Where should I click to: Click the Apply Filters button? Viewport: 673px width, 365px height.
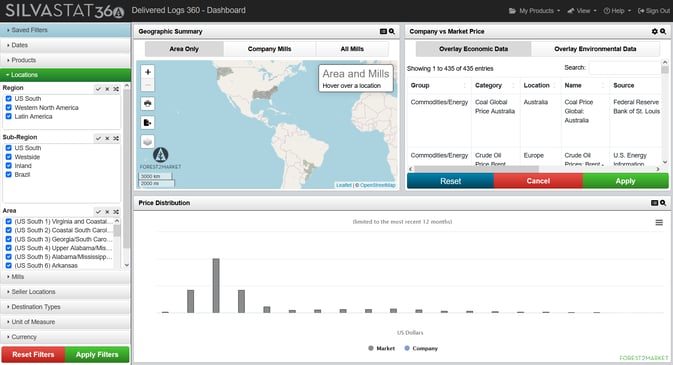coord(97,355)
